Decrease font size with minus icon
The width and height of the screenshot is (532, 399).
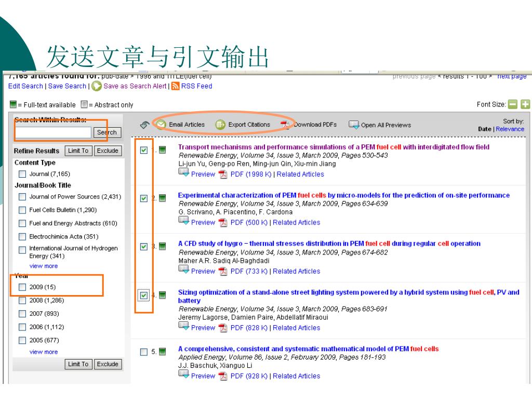tap(514, 105)
